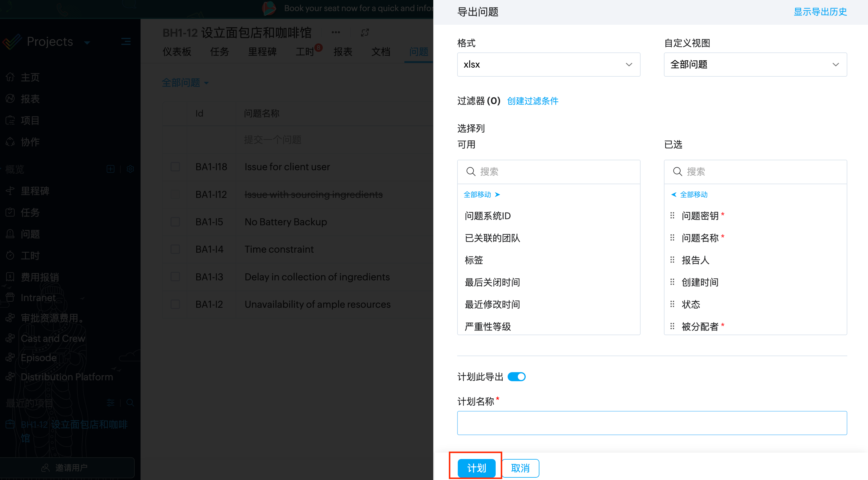This screenshot has width=868, height=480.
Task: Expand the 自定义视图 全部问题 dropdown
Action: [x=755, y=64]
